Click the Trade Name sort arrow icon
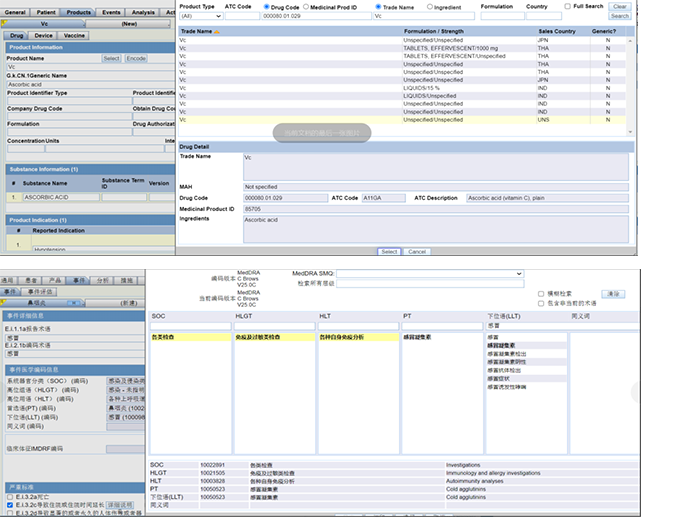Image resolution: width=686 pixels, height=517 pixels. pyautogui.click(x=218, y=32)
